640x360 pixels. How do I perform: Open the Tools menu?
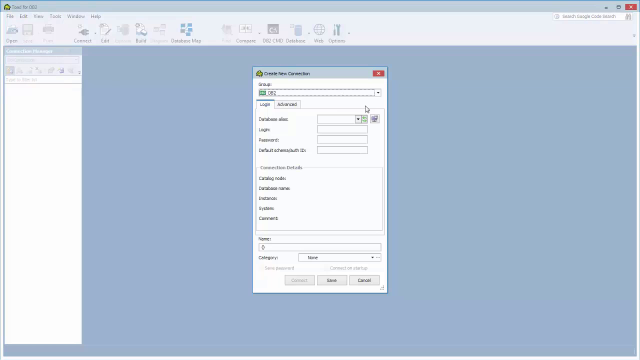(56, 16)
